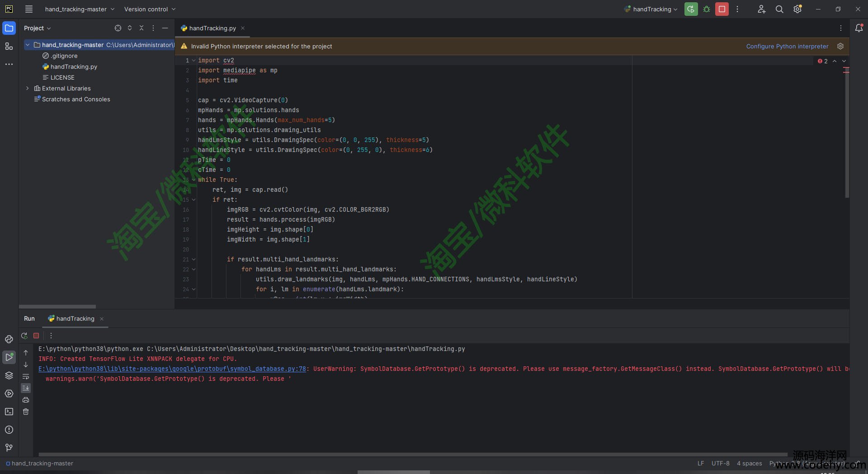Collapse all project tree nodes
This screenshot has width=868, height=474.
(142, 28)
